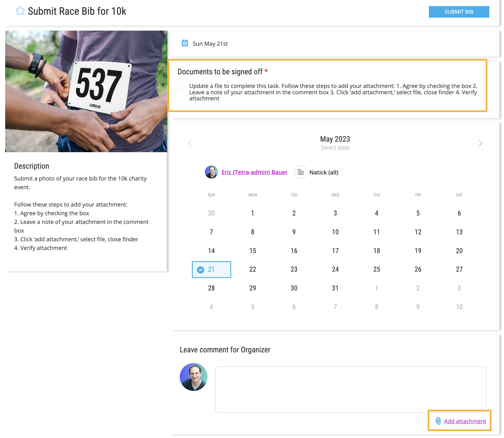Click the Natick (all) location label
Screen dimensions: 504x438
324,172
